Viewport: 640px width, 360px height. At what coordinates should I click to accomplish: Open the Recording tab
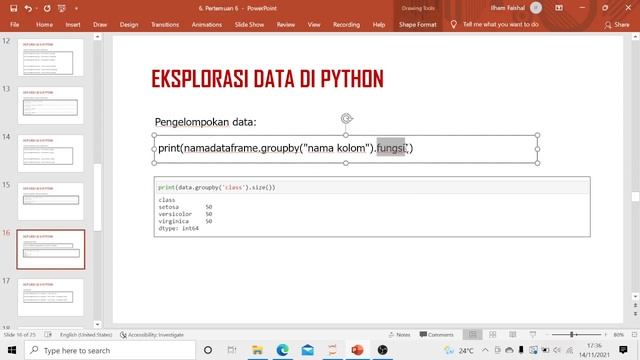coord(346,24)
